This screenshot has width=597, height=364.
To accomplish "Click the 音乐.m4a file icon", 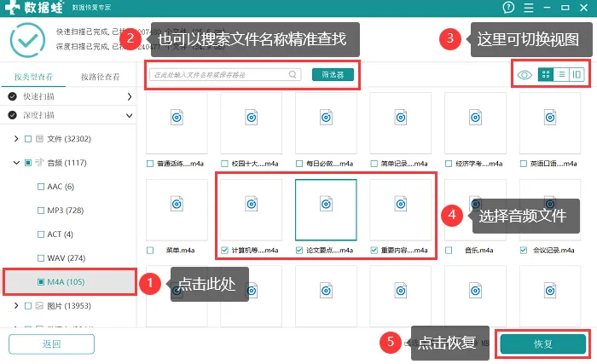I will pyautogui.click(x=475, y=204).
